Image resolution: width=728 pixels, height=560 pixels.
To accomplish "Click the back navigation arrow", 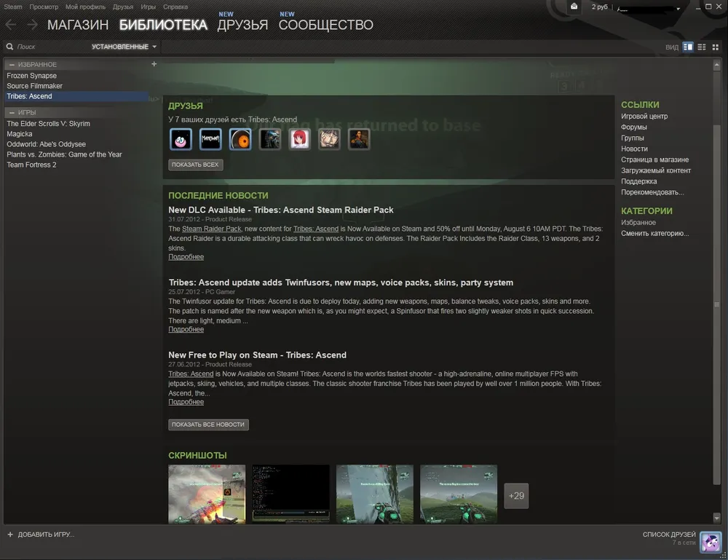I will [x=10, y=25].
